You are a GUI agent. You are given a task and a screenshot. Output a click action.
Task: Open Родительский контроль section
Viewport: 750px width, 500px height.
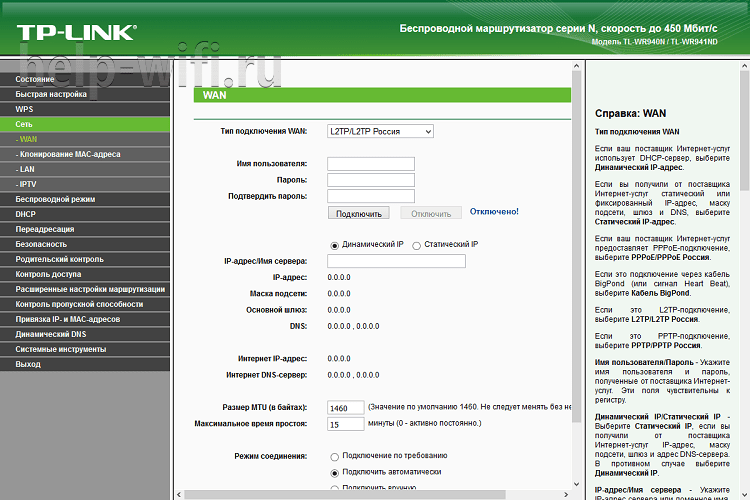pyautogui.click(x=85, y=259)
